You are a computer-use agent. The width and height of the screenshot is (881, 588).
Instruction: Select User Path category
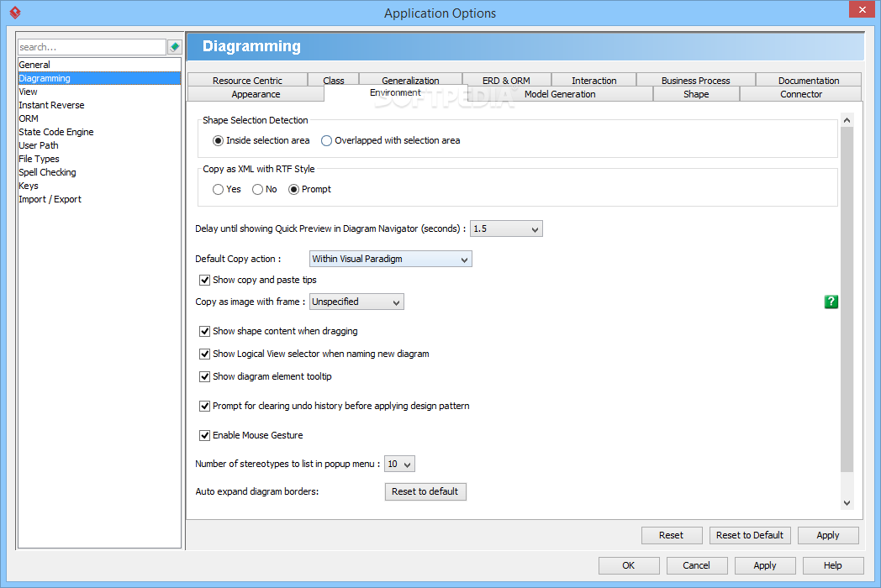[x=99, y=145]
